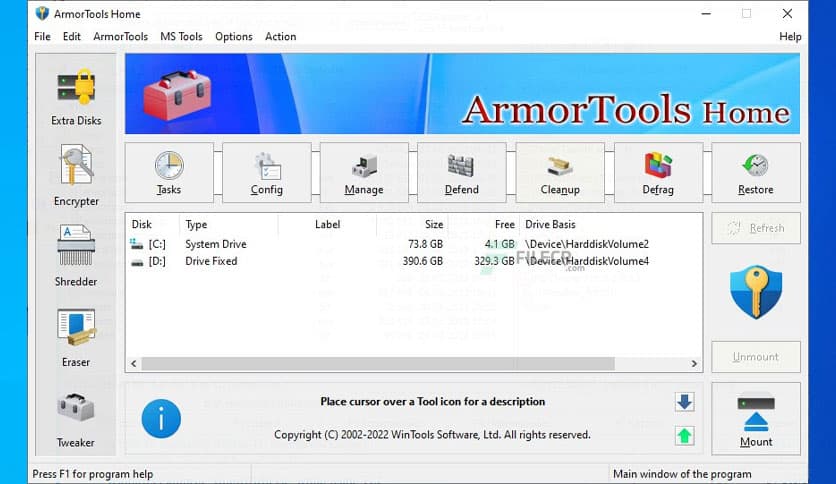Launch the Encrypter tool

(x=76, y=175)
